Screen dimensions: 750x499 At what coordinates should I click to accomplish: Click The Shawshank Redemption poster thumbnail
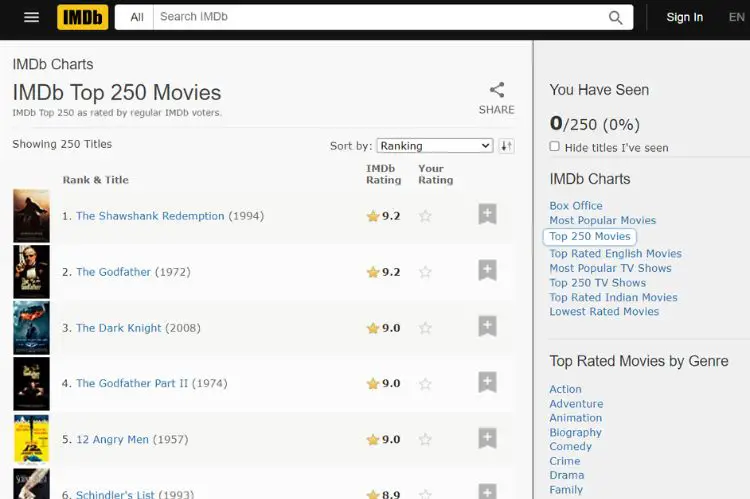[x=31, y=216]
